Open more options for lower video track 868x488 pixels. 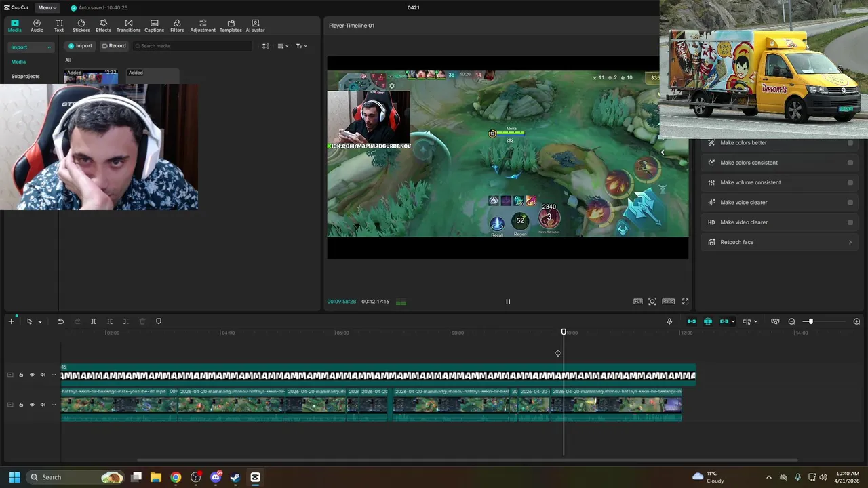coord(54,405)
